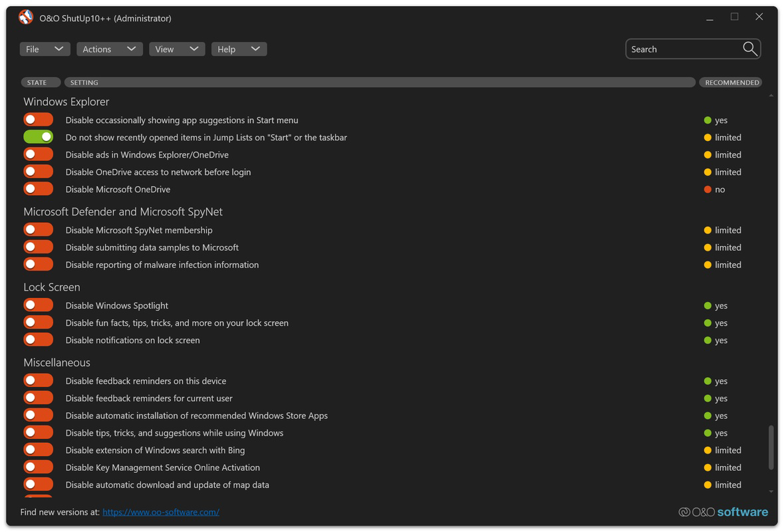This screenshot has height=532, width=784.
Task: Toggle Disable Microsoft SpyNet membership
Action: tap(38, 229)
